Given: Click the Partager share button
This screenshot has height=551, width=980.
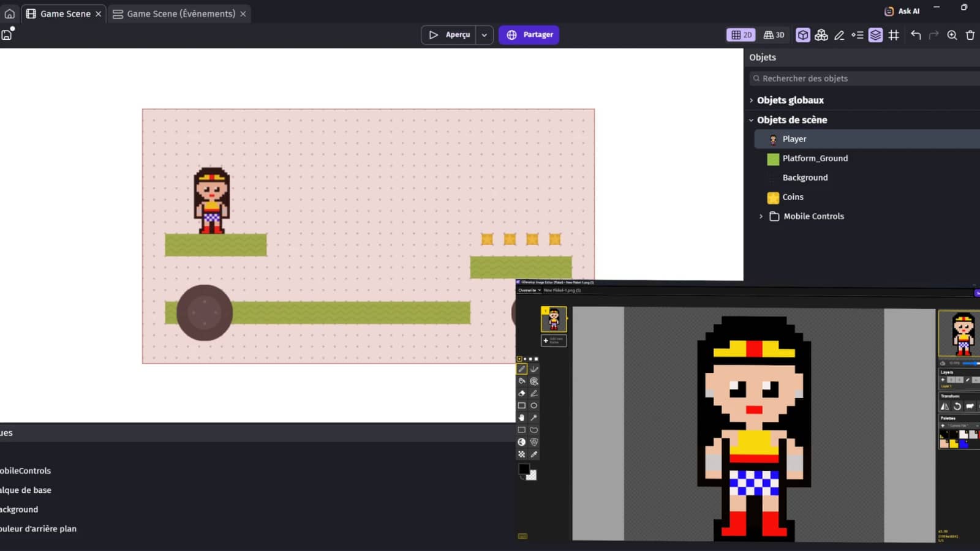Looking at the screenshot, I should [x=529, y=35].
